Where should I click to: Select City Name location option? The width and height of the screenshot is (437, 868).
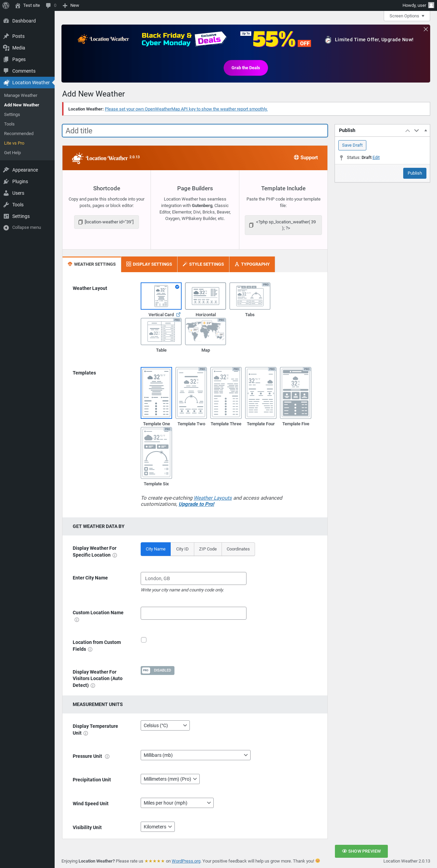(156, 549)
